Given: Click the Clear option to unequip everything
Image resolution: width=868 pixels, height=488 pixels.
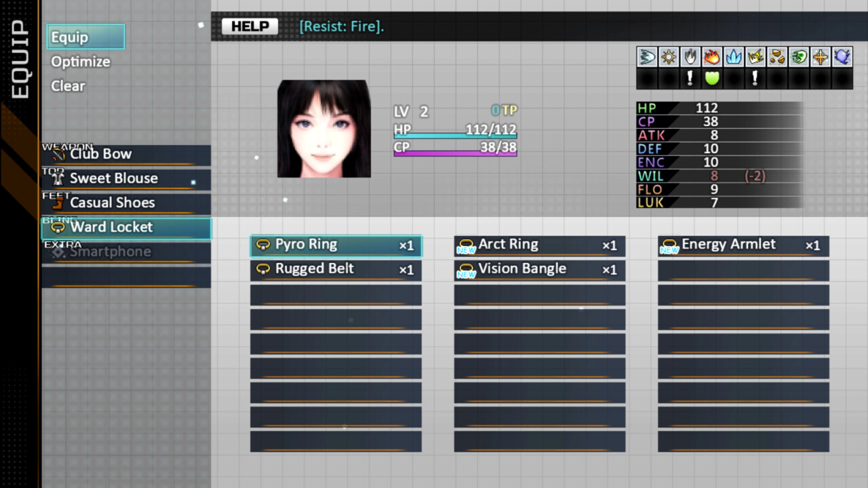Looking at the screenshot, I should (x=67, y=86).
